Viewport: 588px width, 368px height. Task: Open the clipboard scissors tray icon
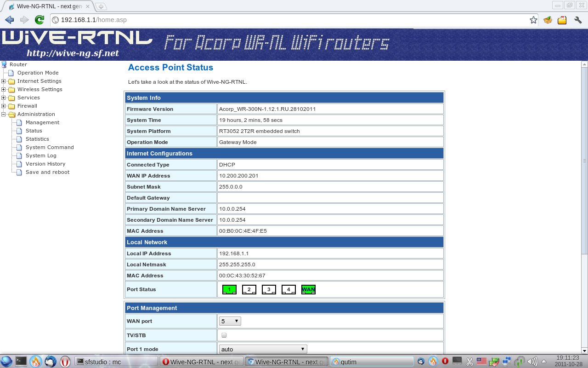[469, 362]
